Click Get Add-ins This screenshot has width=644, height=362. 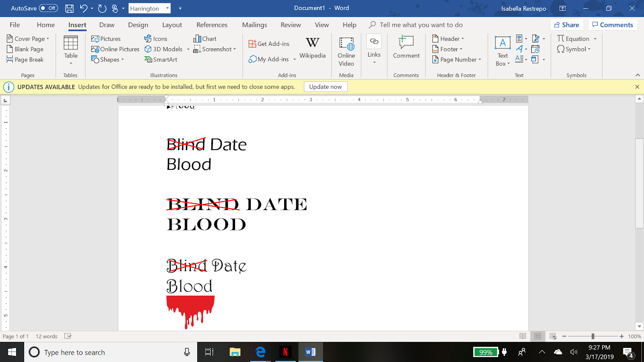[x=269, y=44]
